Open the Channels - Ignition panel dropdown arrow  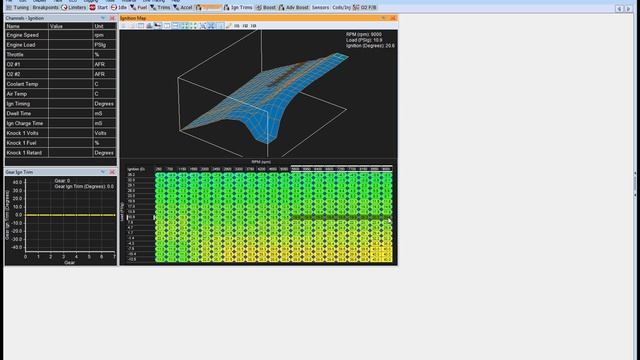pos(103,18)
